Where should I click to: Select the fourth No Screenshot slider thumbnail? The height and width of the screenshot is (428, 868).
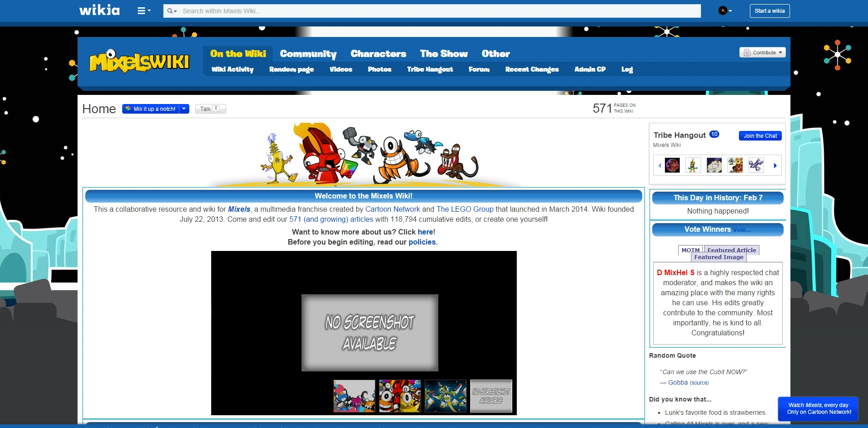tap(491, 396)
